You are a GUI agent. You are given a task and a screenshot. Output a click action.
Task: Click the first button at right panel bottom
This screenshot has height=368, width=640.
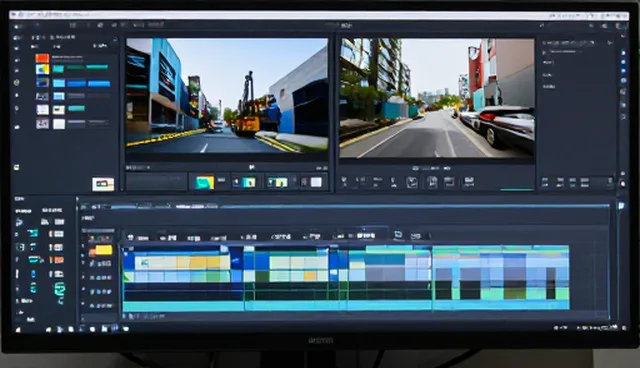coord(545,182)
